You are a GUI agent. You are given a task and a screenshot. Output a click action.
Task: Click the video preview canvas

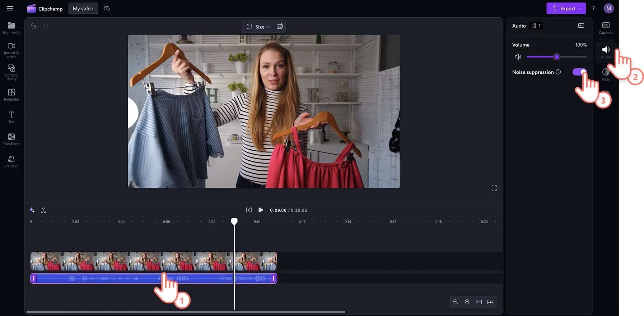[264, 111]
